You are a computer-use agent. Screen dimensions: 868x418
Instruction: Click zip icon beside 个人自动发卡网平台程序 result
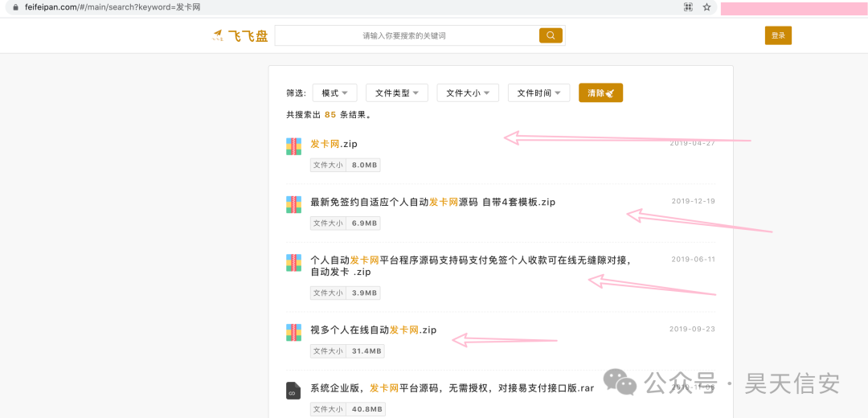click(x=293, y=262)
